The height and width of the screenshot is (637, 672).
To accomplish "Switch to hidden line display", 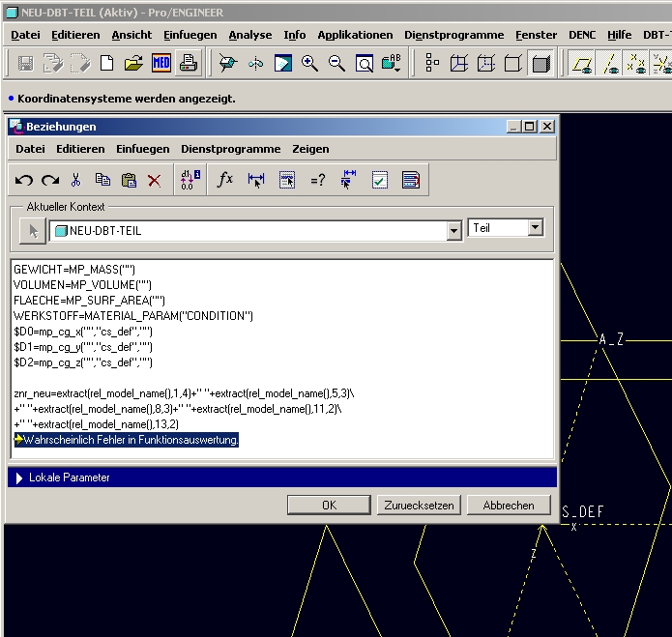I will pyautogui.click(x=486, y=64).
